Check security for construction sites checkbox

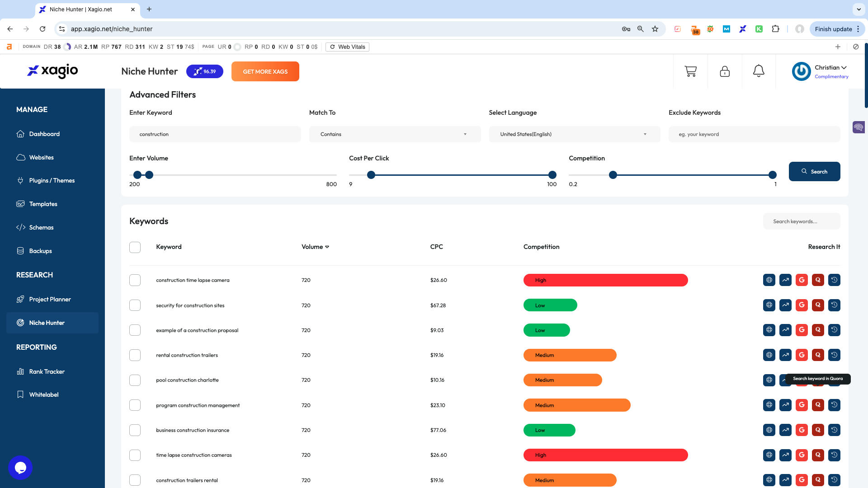coord(135,305)
